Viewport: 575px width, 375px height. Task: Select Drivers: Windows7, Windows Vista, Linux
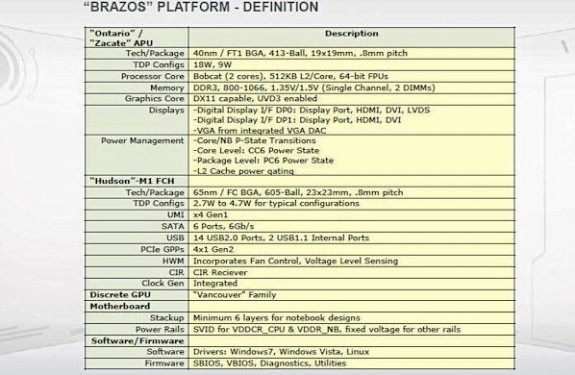point(281,352)
